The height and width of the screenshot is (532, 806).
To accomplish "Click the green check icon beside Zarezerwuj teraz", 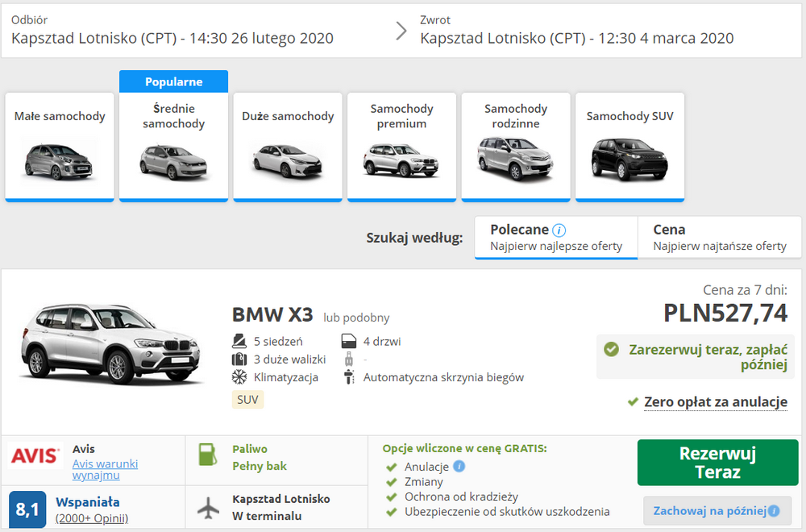I will click(x=612, y=350).
